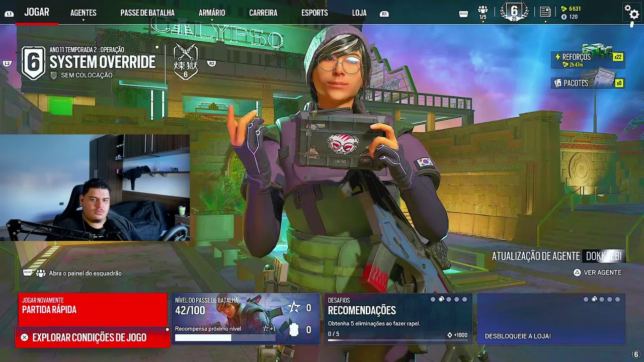The height and width of the screenshot is (362, 644).
Task: Click the yellow renown currency icon
Action: point(563,9)
